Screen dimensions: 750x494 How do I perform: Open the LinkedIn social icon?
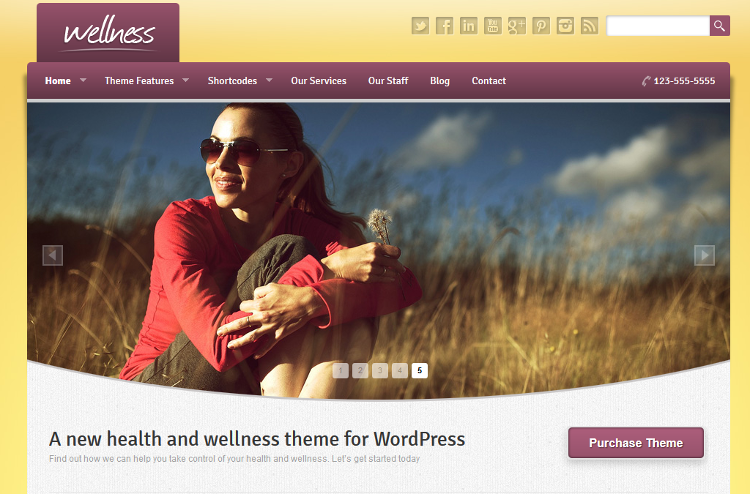469,26
